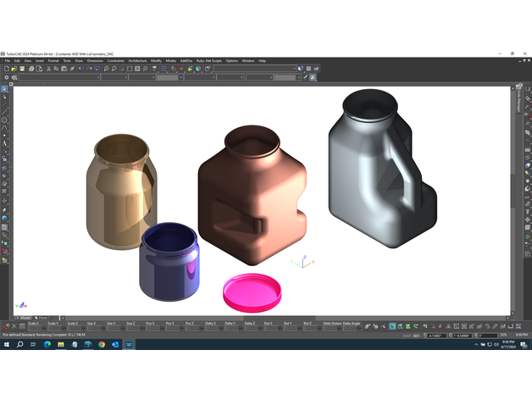This screenshot has width=532, height=400.
Task: Click the Windows Start button
Action: tap(6, 345)
